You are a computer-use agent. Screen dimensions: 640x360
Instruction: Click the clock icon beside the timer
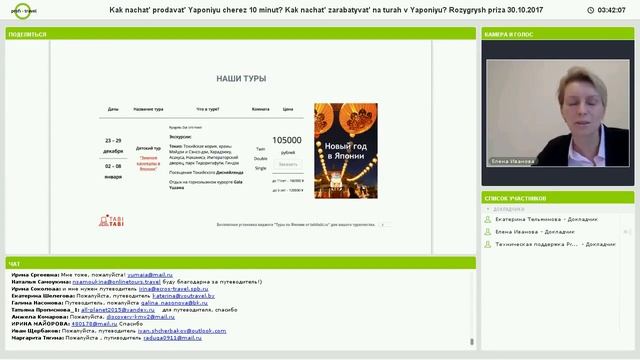[x=590, y=10]
